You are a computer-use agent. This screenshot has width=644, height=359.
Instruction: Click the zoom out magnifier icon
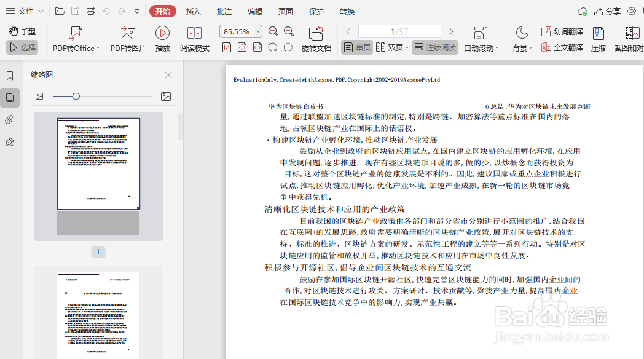[x=273, y=31]
